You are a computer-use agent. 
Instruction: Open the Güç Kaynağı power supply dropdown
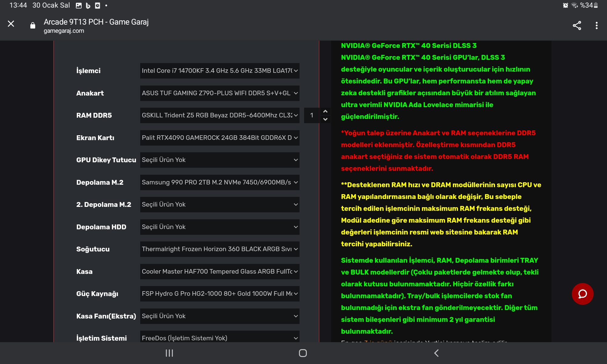tap(220, 294)
